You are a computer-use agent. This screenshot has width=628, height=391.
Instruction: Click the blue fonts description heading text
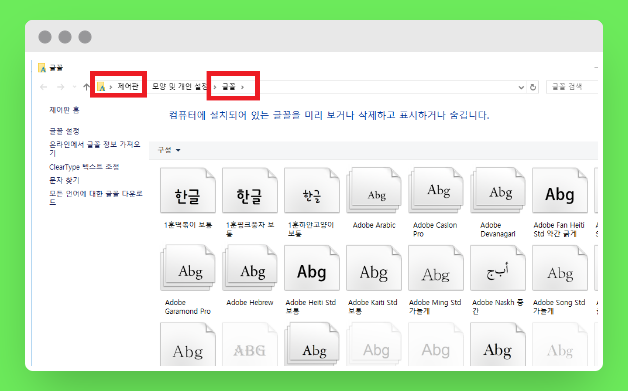(x=329, y=115)
